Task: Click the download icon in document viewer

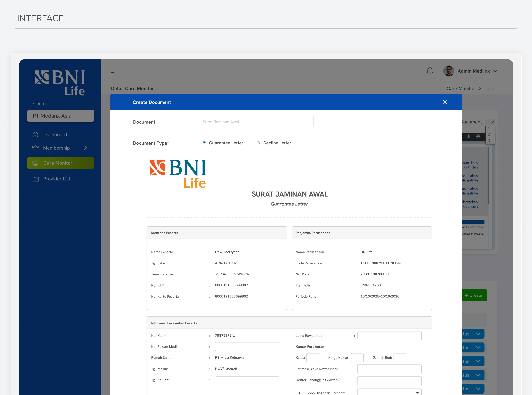Action: 468,136
